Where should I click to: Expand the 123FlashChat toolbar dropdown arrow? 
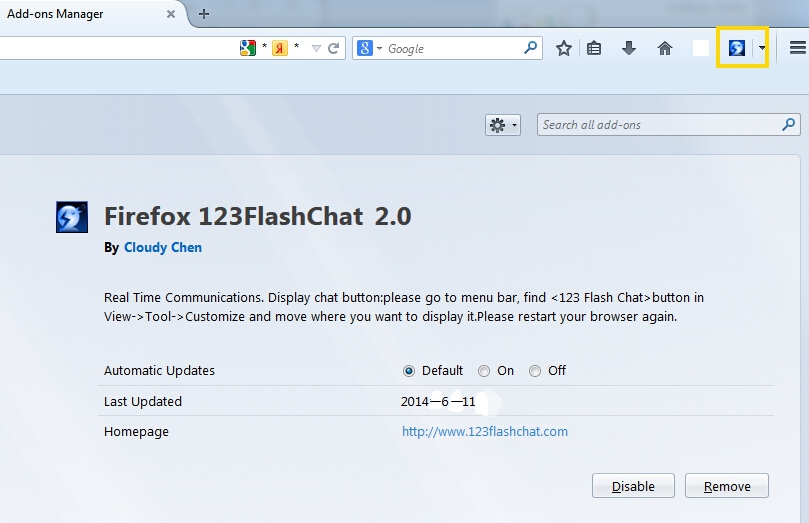coord(762,48)
